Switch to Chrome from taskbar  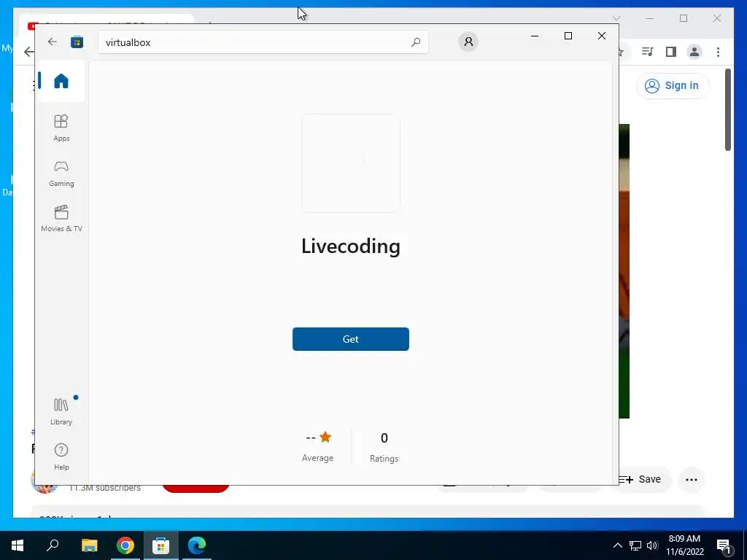[125, 545]
